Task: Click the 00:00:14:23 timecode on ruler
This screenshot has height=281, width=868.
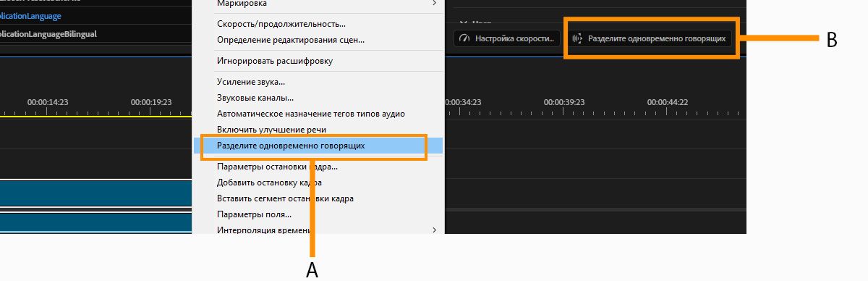Action: tap(48, 102)
